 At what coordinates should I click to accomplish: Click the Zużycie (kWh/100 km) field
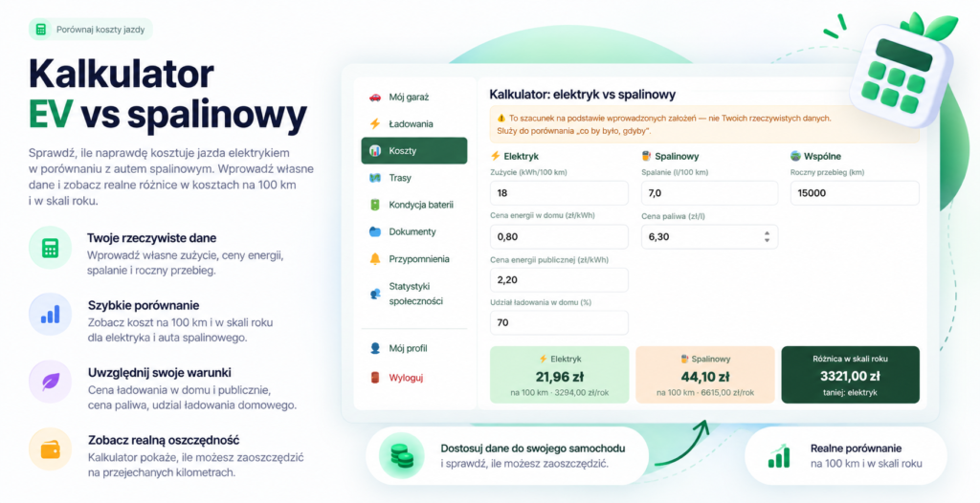tap(559, 193)
